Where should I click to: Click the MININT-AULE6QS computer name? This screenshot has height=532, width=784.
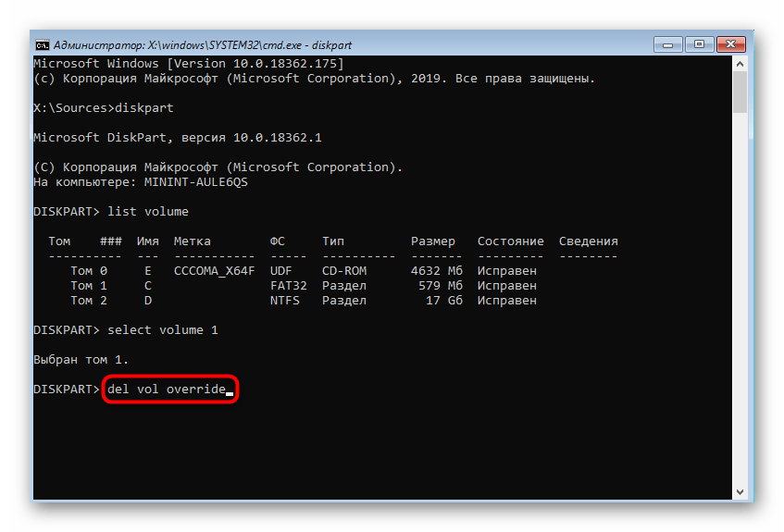196,182
